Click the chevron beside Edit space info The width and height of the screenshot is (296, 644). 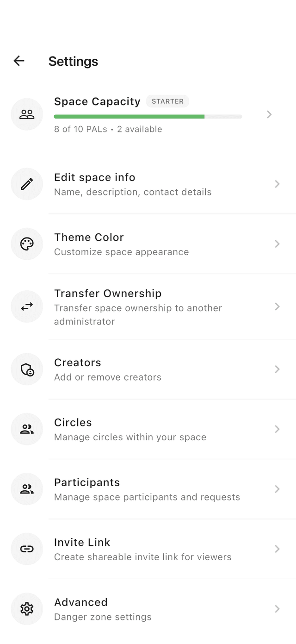point(277,184)
